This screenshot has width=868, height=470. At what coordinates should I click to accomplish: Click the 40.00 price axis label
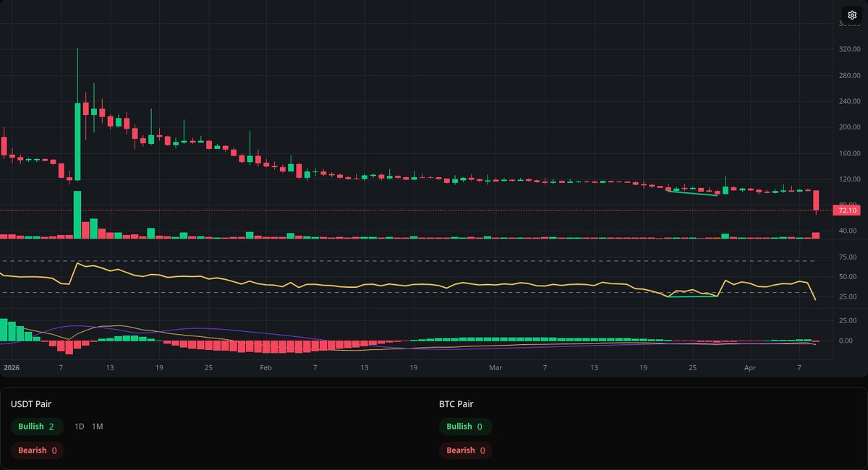point(848,231)
